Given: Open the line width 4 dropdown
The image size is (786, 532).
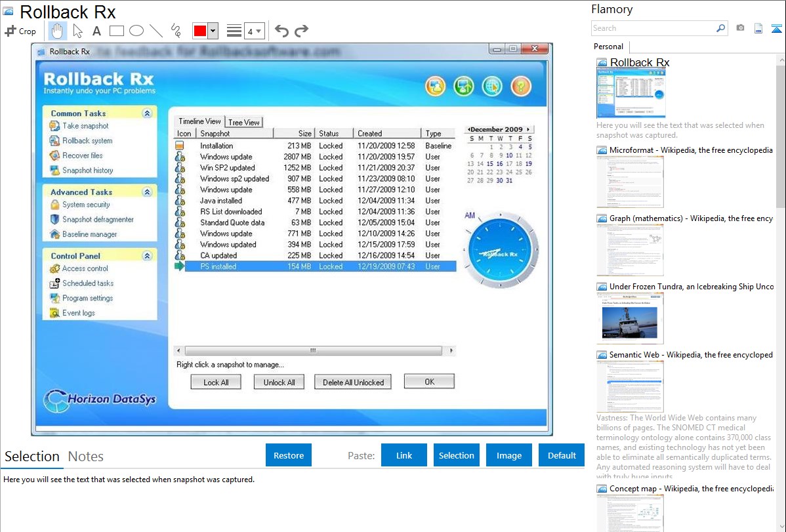Looking at the screenshot, I should 255,31.
